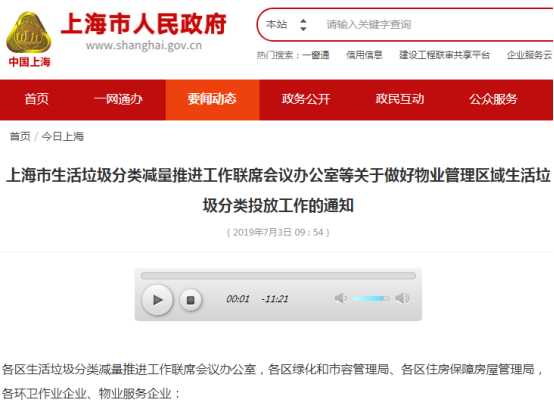Select the 要闻动态 navigation tab
Screen dimensions: 554x406
pyautogui.click(x=212, y=100)
